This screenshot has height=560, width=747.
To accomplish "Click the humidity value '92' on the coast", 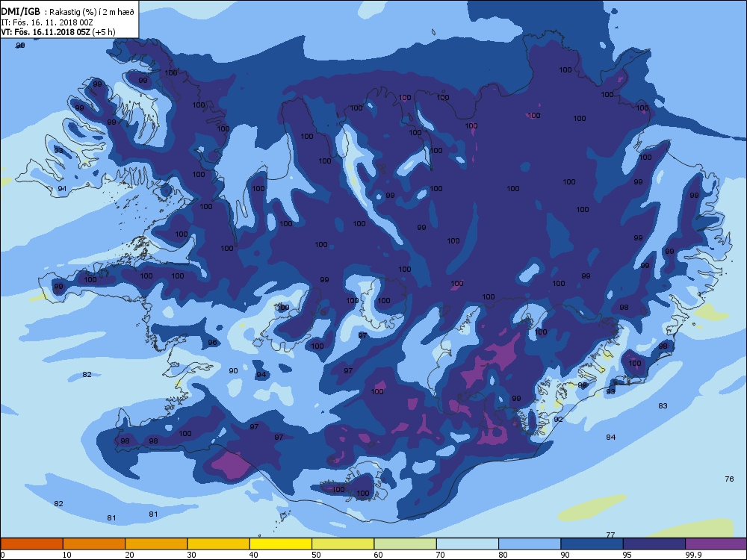I will (x=558, y=419).
